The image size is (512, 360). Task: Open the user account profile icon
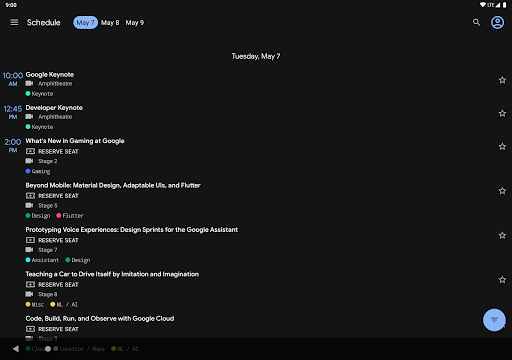tap(497, 22)
